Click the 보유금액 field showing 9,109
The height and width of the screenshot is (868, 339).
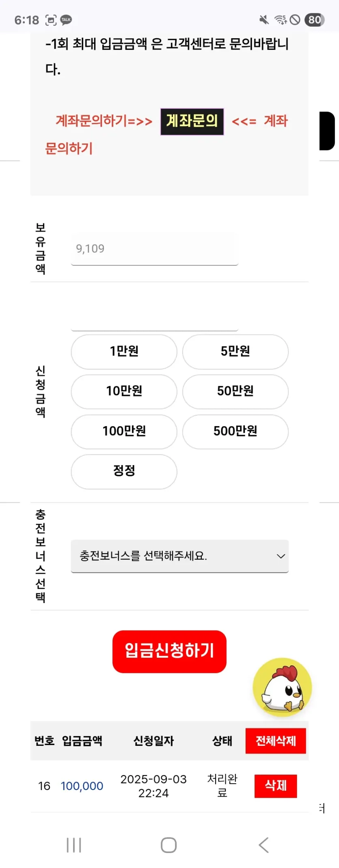[154, 249]
